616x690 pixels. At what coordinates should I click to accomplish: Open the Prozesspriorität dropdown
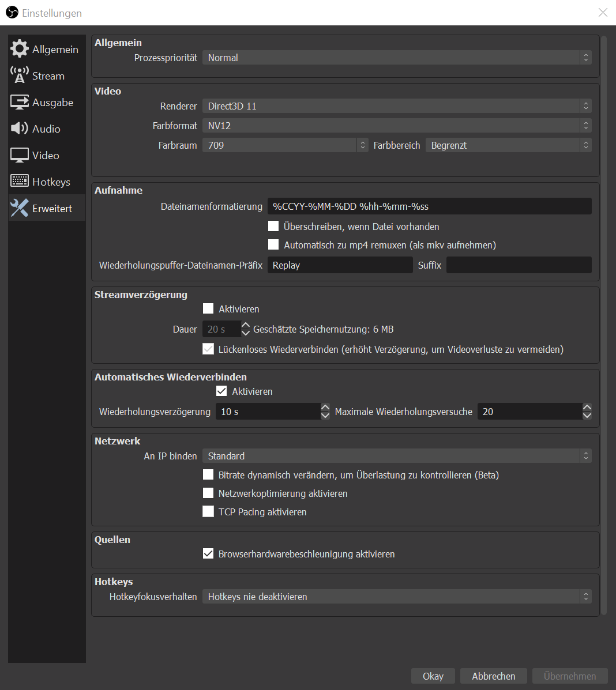point(396,58)
